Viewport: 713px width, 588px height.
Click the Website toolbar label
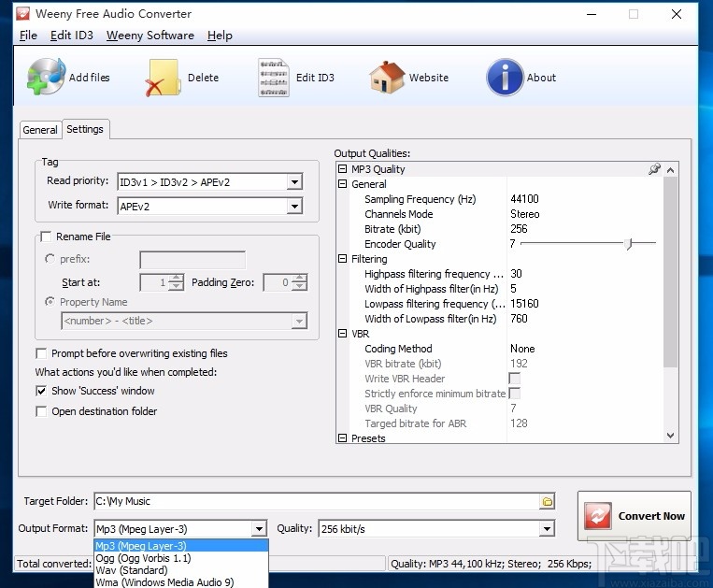429,78
